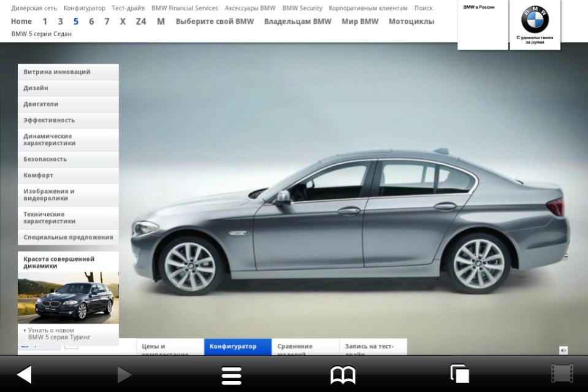Open Двигатели sidebar item
The width and height of the screenshot is (588, 392).
68,104
